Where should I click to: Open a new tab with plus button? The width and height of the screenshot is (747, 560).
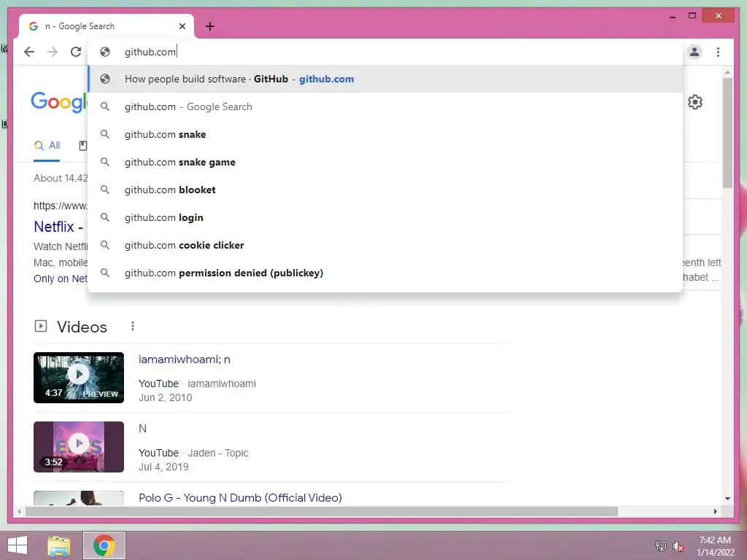[x=210, y=26]
